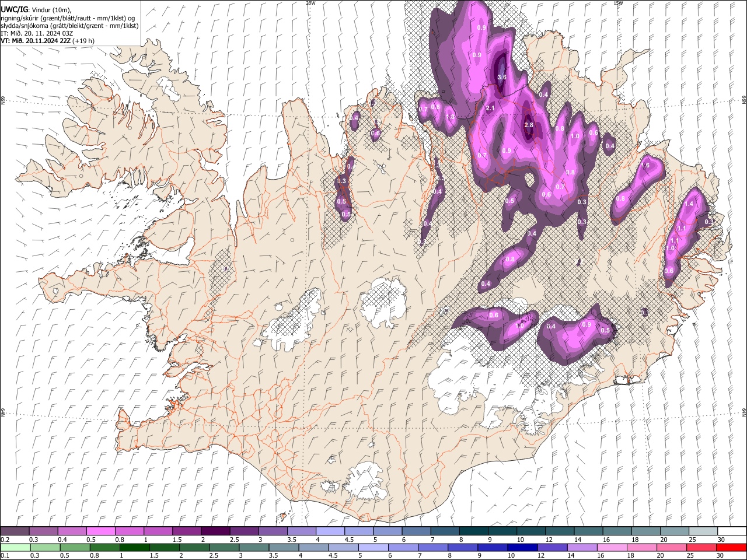Click the pale green 0.1 rain-scale swatch
The image size is (747, 560).
(x=15, y=548)
